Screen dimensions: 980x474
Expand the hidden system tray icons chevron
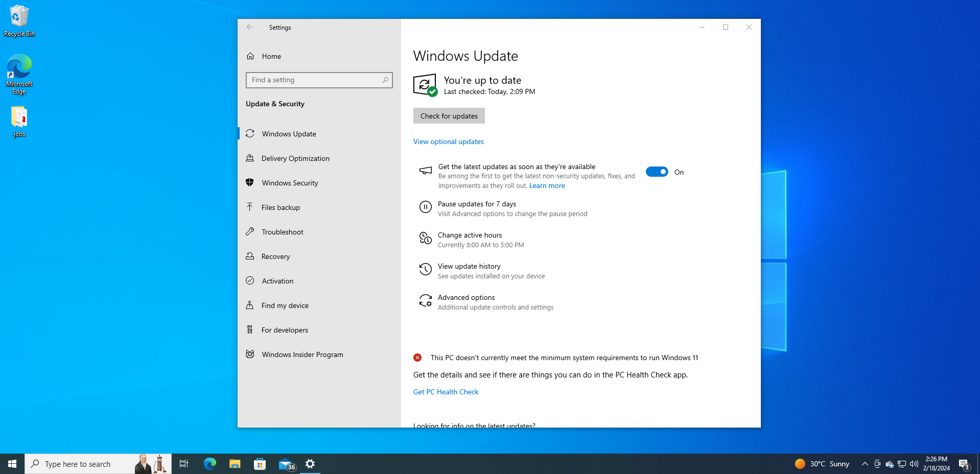coord(865,464)
